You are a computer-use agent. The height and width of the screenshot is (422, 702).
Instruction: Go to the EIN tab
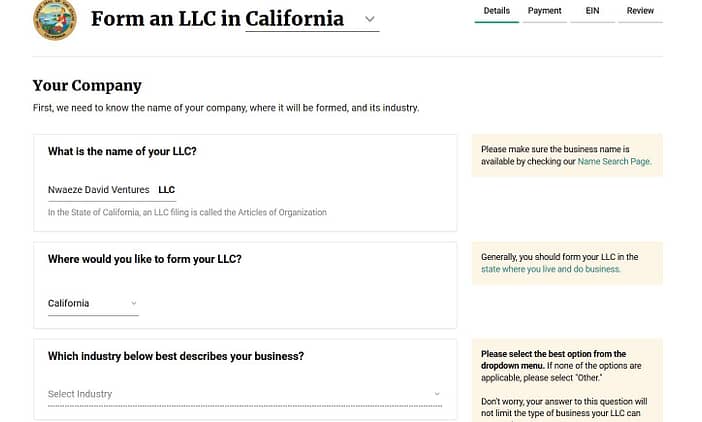pos(592,11)
